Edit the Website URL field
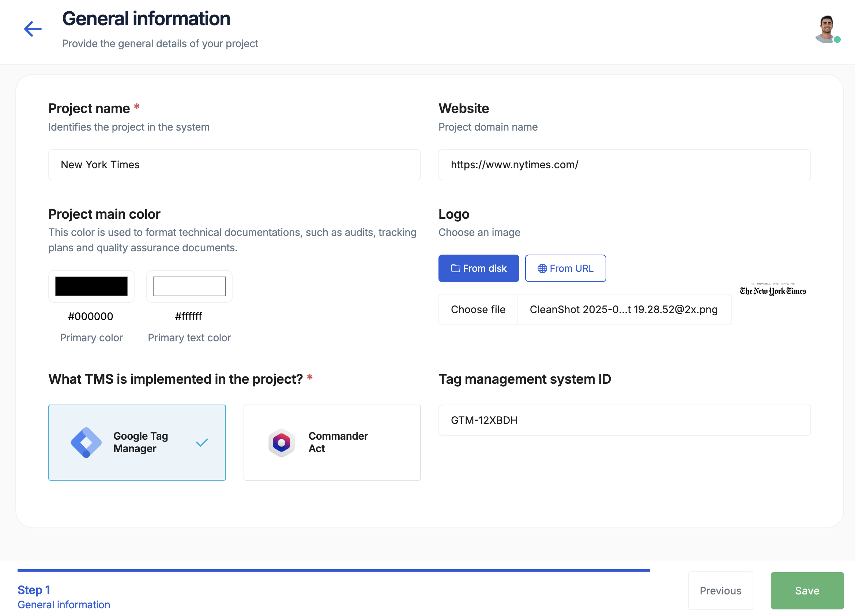This screenshot has width=855, height=616. pos(624,165)
